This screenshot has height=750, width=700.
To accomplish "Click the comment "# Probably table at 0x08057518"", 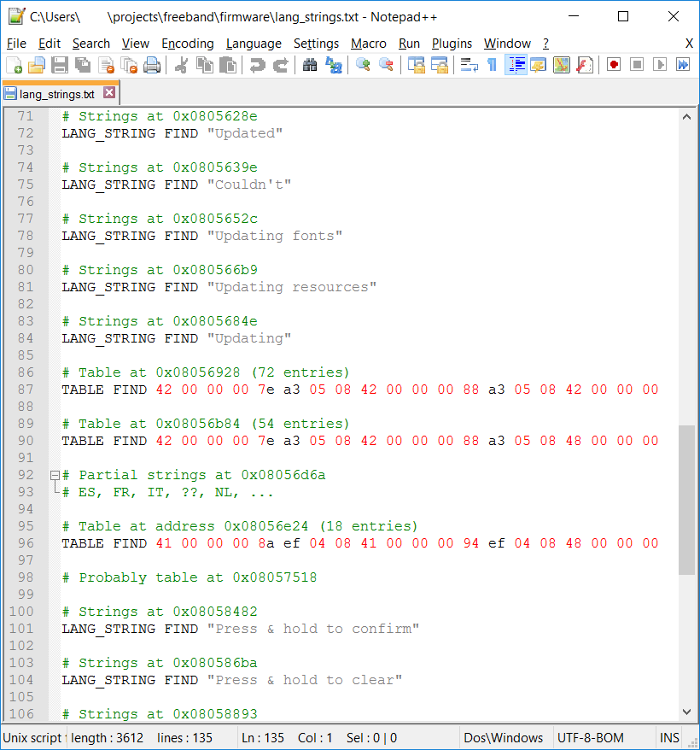I will pyautogui.click(x=190, y=577).
